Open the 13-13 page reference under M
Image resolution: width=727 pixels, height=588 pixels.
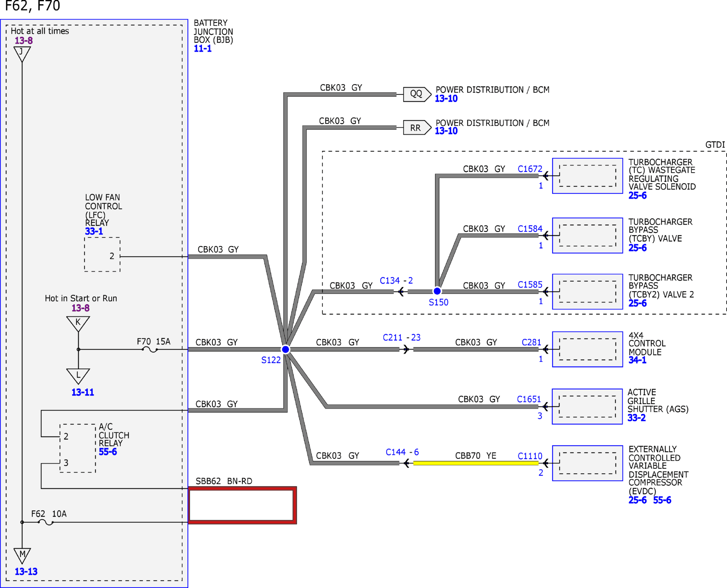[x=26, y=571]
